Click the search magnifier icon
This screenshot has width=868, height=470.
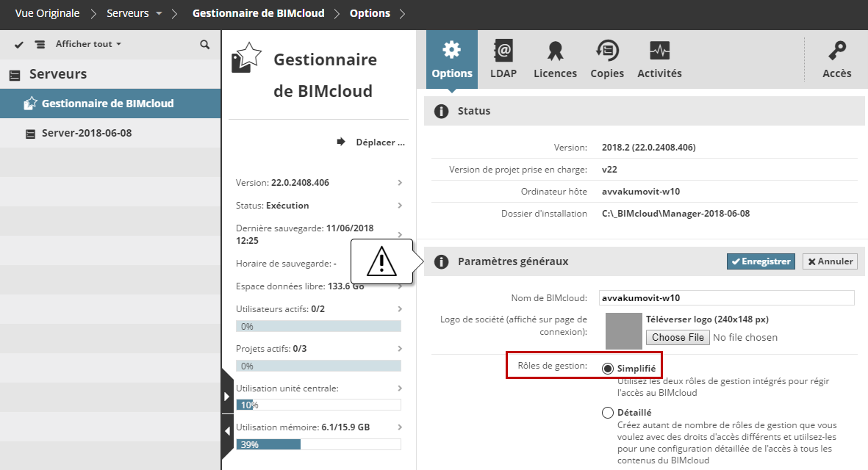(x=205, y=45)
